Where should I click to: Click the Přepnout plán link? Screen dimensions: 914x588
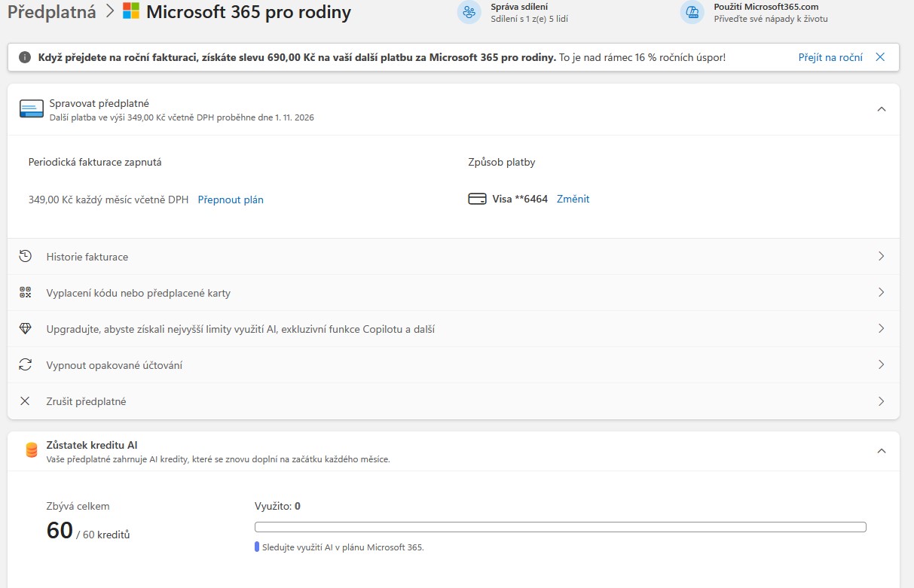231,200
